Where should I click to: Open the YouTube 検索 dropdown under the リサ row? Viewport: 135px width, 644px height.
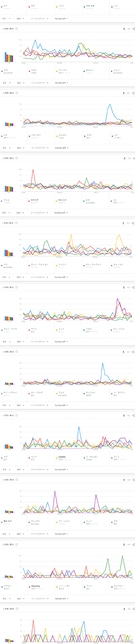point(61,83)
